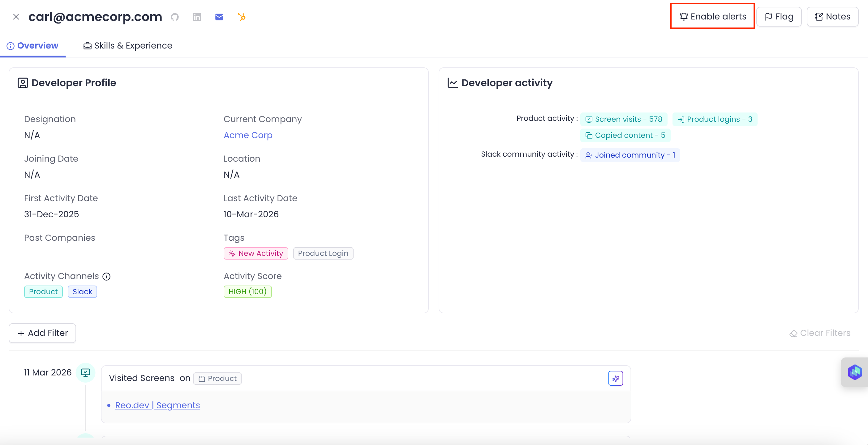Image resolution: width=868 pixels, height=445 pixels.
Task: Click the Joined community - 1 chip
Action: point(630,155)
